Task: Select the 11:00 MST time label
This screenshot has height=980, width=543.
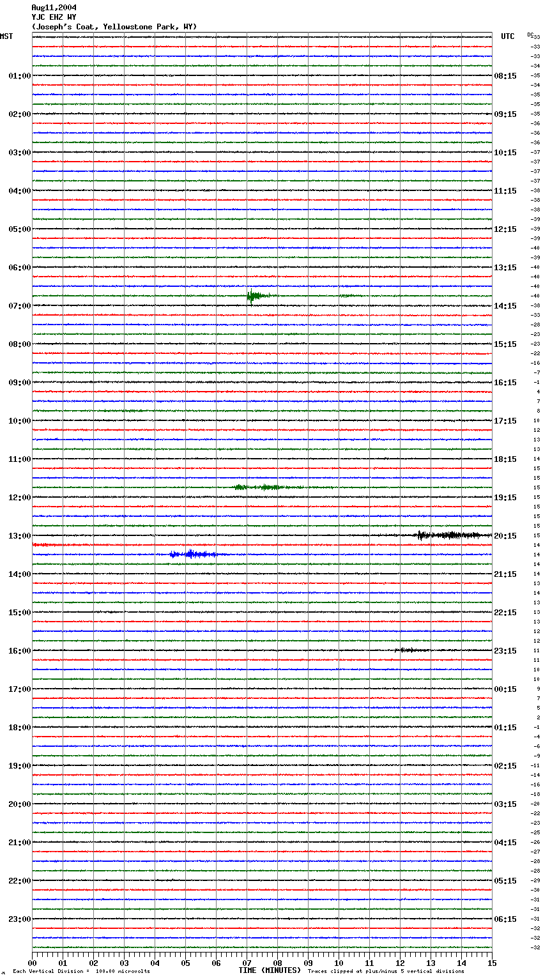Action: 20,459
